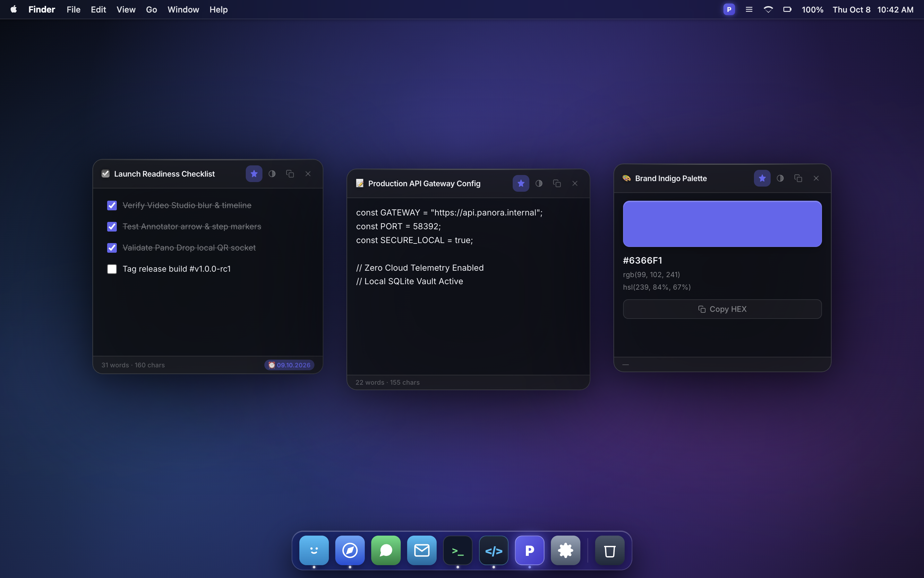
Task: Toggle pin star on Production API Gateway Config
Action: point(521,183)
